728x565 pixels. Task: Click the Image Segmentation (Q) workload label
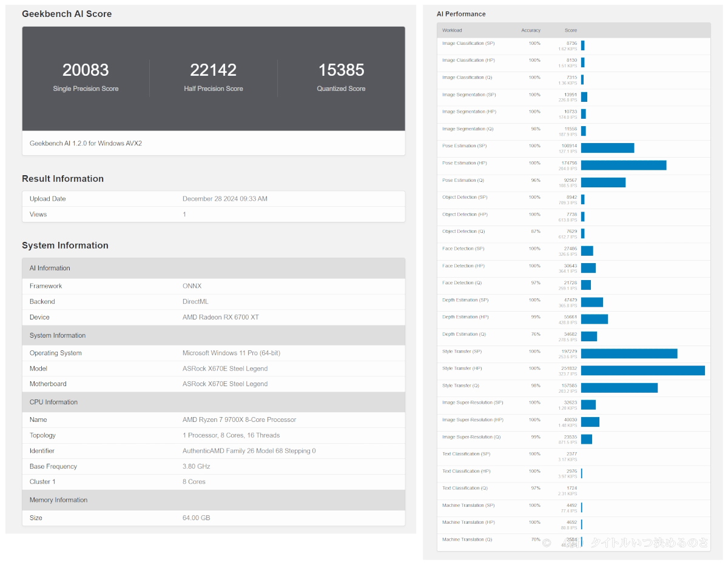(468, 129)
